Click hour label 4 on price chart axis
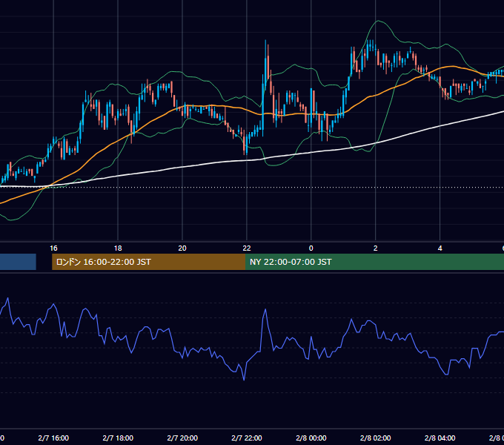The image size is (504, 445). tap(440, 248)
